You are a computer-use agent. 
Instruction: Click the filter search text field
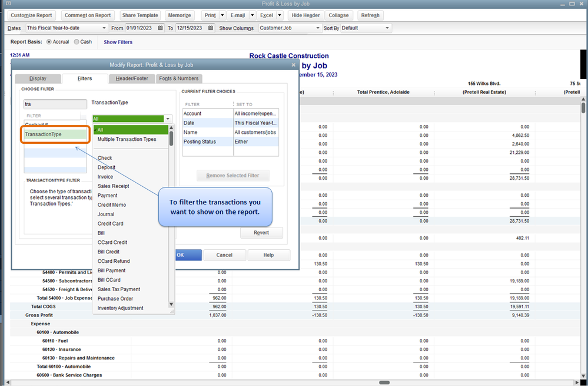coord(54,104)
